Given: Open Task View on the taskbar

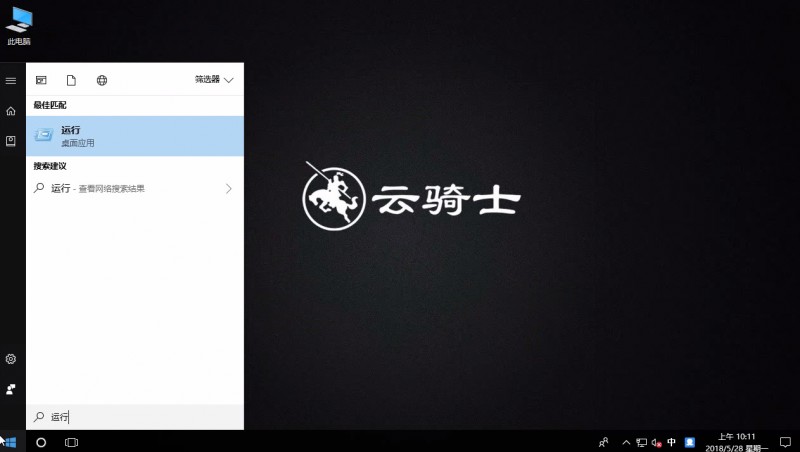Looking at the screenshot, I should [71, 442].
